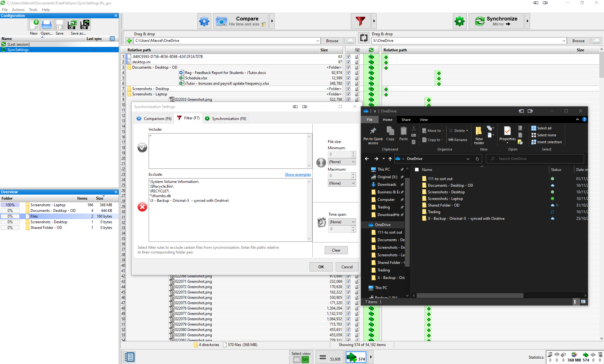Click Explorer horizontal scrollbar
604x364 pixels.
pyautogui.click(x=470, y=295)
